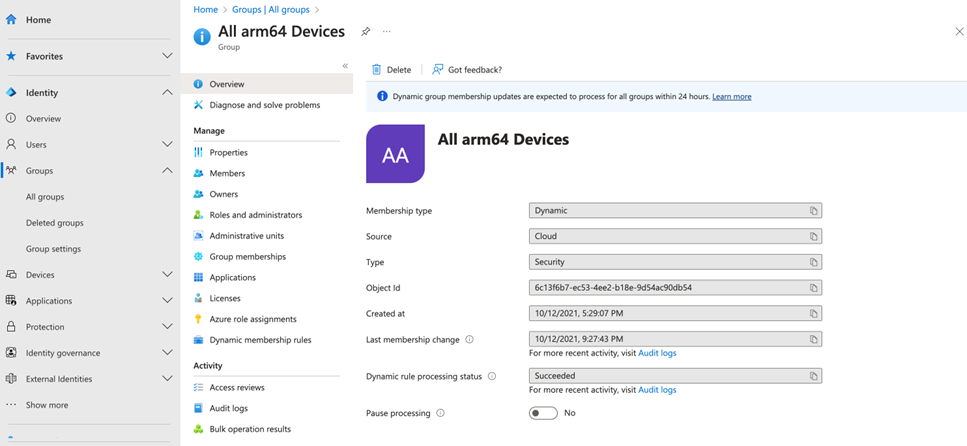This screenshot has width=967, height=446.
Task: Copy the Membership type value
Action: 813,210
